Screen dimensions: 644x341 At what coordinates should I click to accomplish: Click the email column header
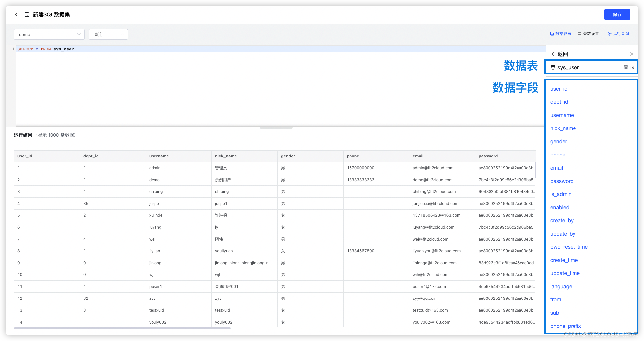click(442, 156)
